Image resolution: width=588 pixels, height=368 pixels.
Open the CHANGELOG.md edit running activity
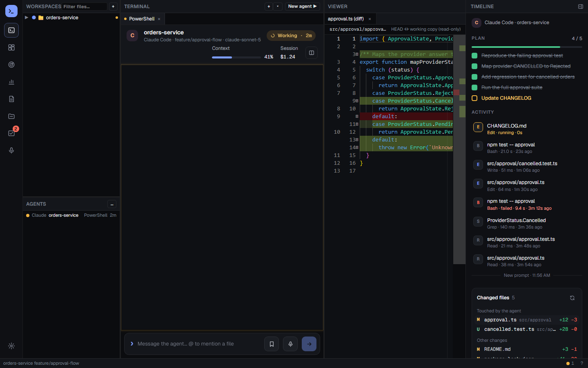point(527,129)
